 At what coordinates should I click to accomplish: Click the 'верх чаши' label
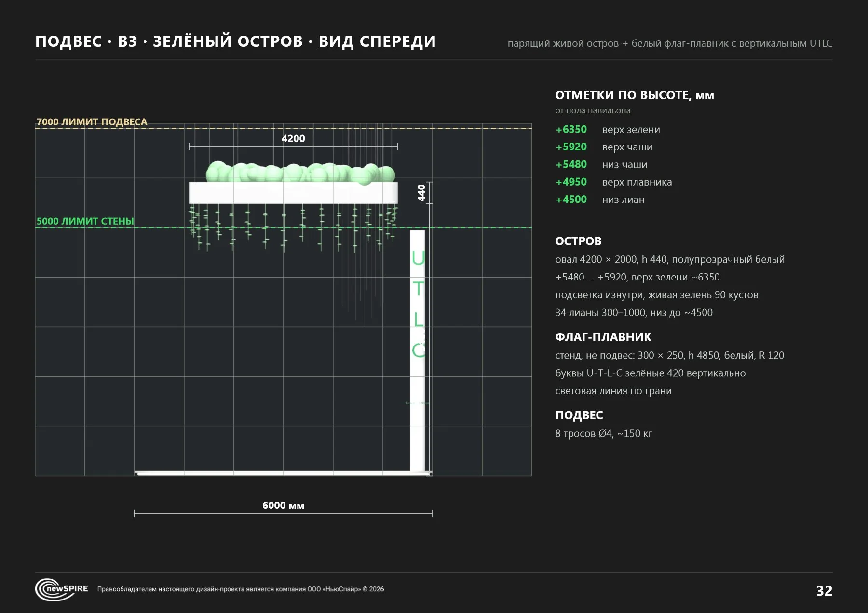627,147
